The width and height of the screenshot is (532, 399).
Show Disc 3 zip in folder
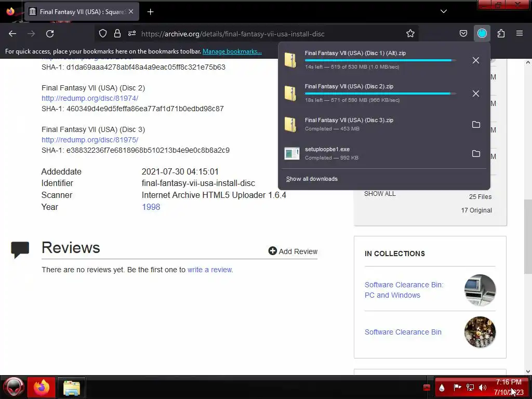point(476,125)
